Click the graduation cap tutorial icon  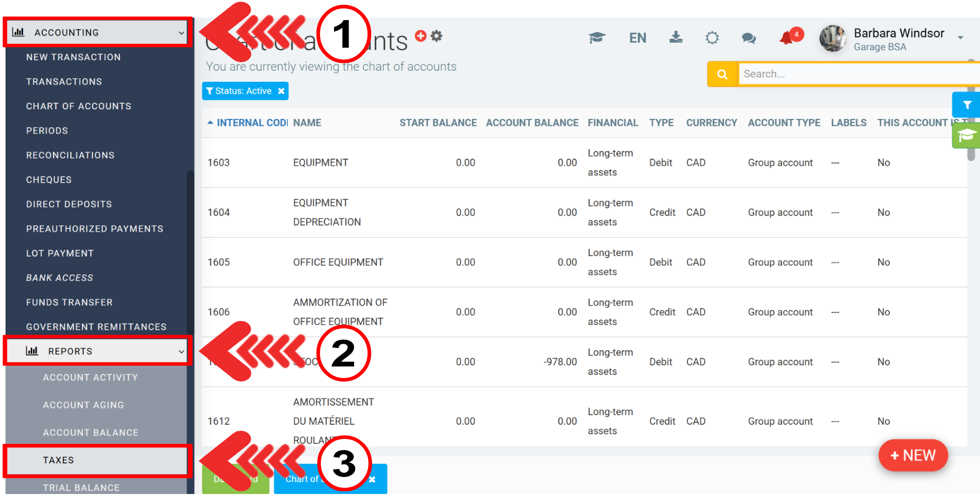[x=597, y=38]
